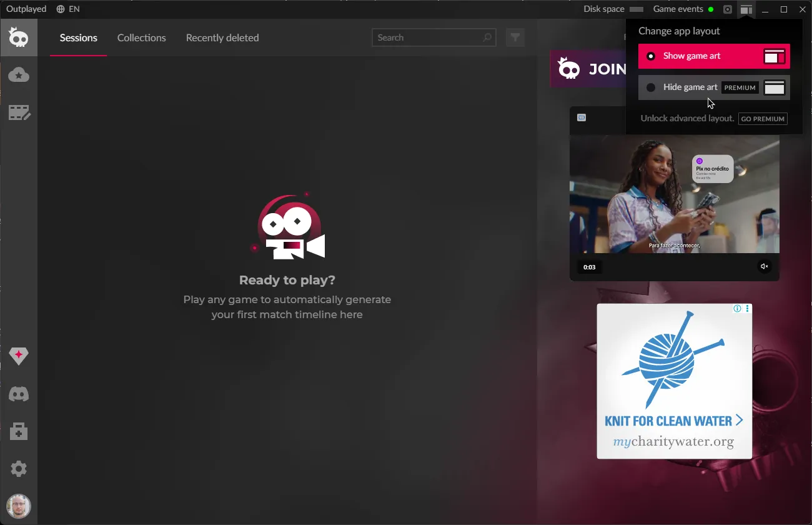The image size is (812, 525).
Task: Open the knit ad options dots
Action: point(747,308)
